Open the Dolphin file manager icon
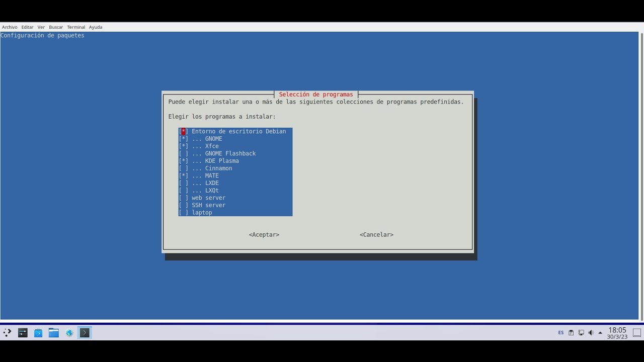 [54, 332]
